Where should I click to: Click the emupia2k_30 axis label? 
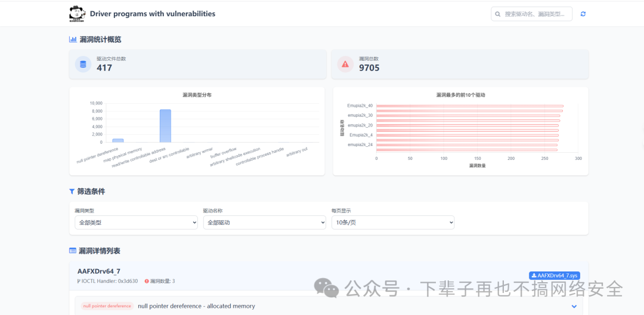coord(360,115)
